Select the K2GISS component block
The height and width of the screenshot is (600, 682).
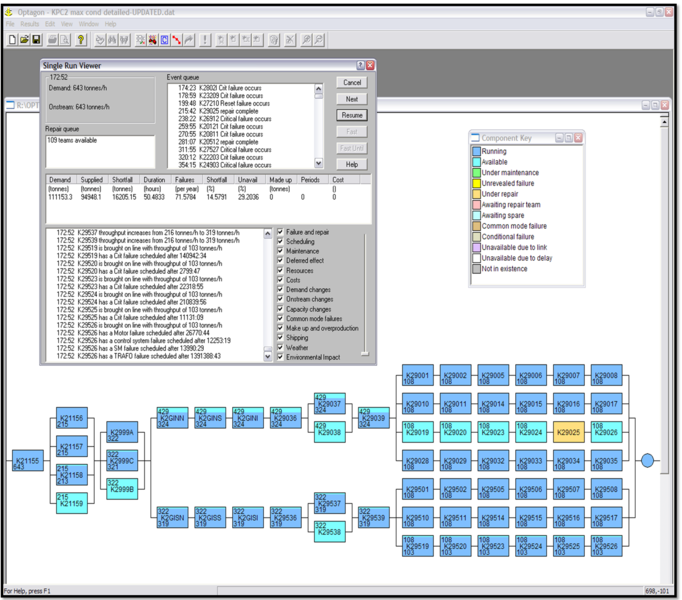pos(211,517)
